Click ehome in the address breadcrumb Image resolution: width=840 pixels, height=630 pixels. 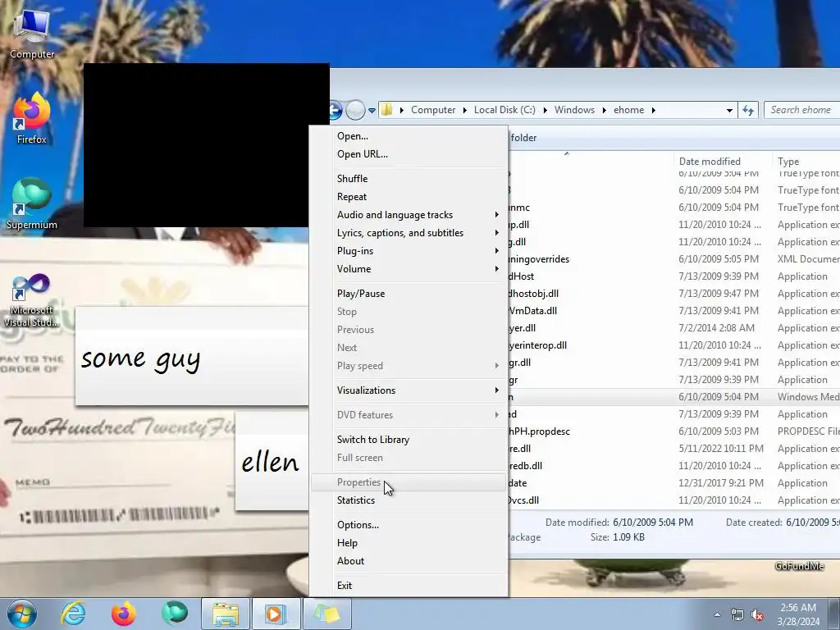coord(629,110)
